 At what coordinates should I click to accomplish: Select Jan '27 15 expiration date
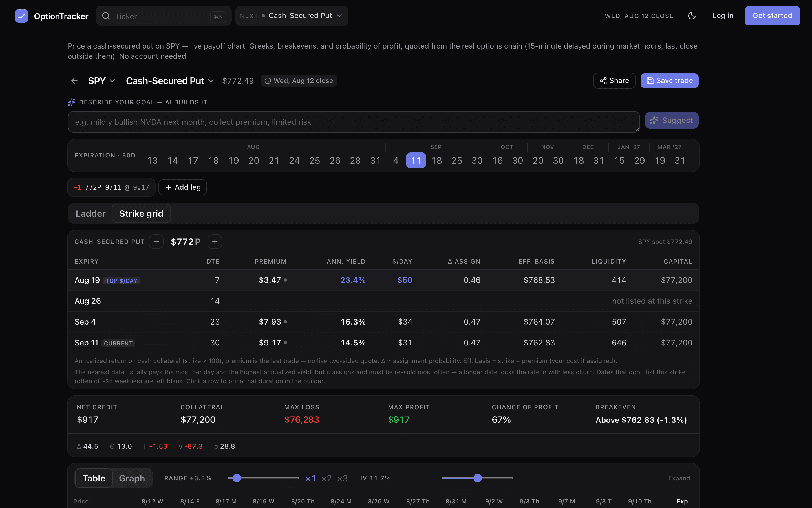[619, 161]
